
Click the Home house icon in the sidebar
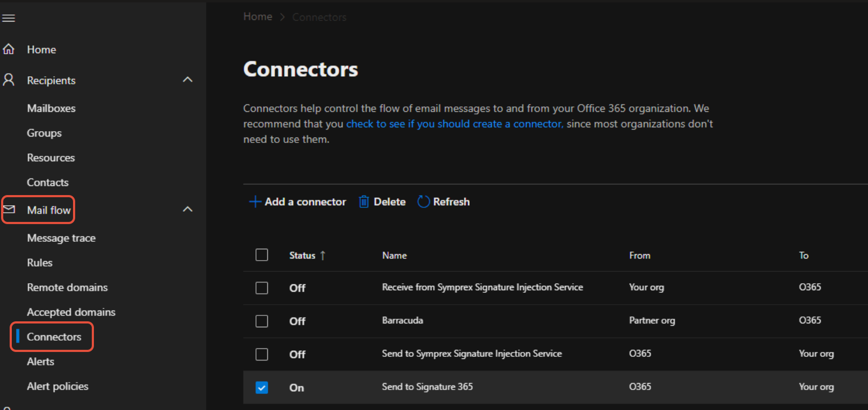pyautogui.click(x=9, y=49)
